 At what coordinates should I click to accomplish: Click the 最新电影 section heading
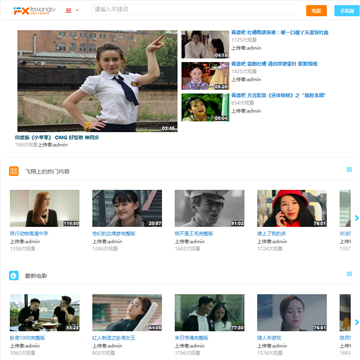(x=36, y=276)
